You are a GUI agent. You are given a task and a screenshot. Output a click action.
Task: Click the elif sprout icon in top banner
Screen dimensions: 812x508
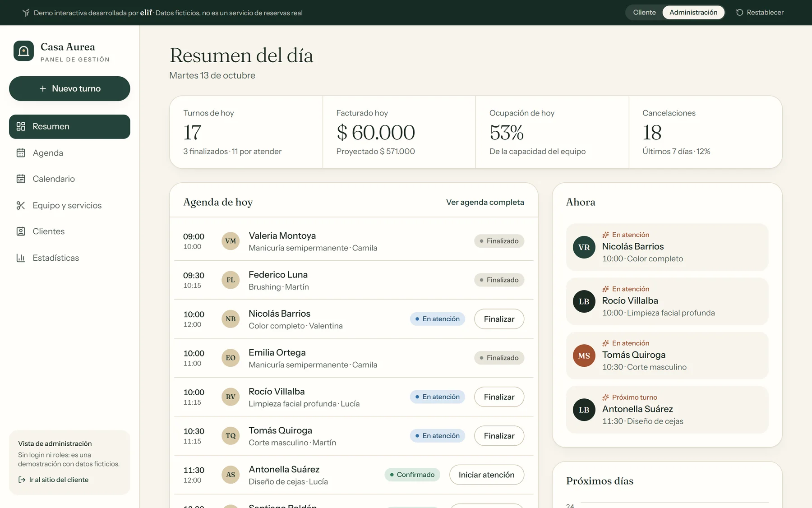click(x=26, y=13)
